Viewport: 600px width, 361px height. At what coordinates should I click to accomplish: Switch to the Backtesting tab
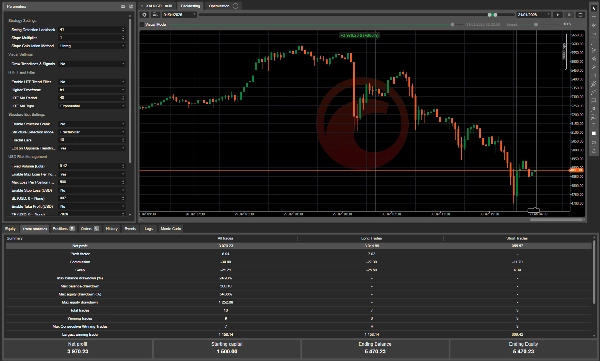click(x=190, y=6)
